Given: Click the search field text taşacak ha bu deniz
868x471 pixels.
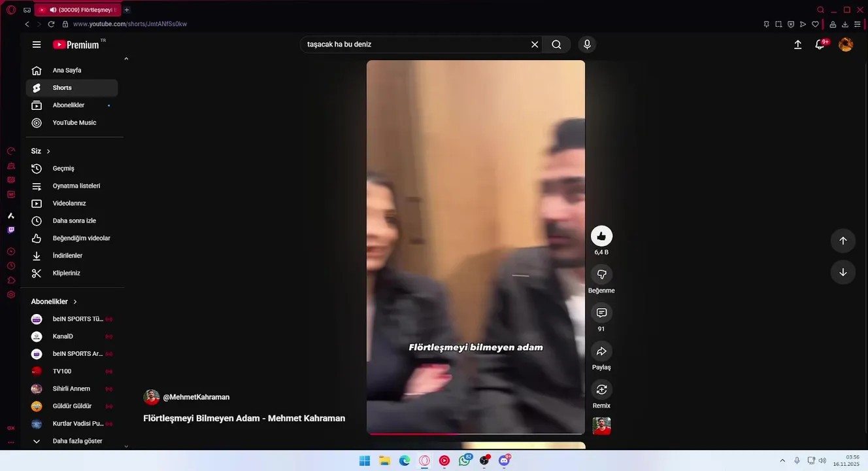Looking at the screenshot, I should pos(339,44).
